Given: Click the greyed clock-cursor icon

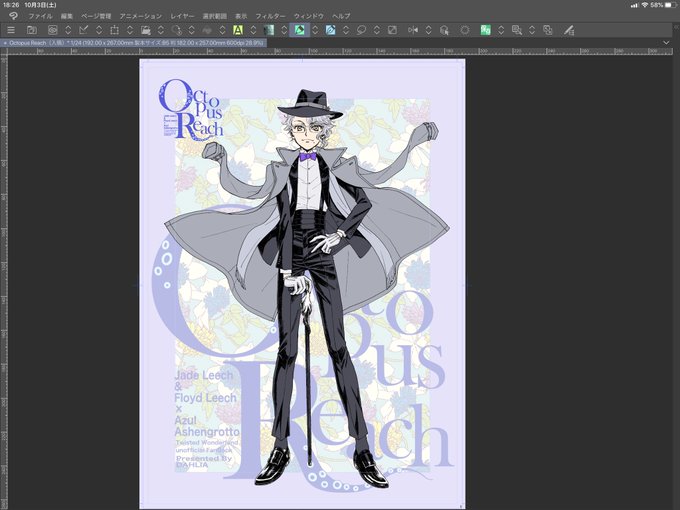Looking at the screenshot, I should (176, 30).
